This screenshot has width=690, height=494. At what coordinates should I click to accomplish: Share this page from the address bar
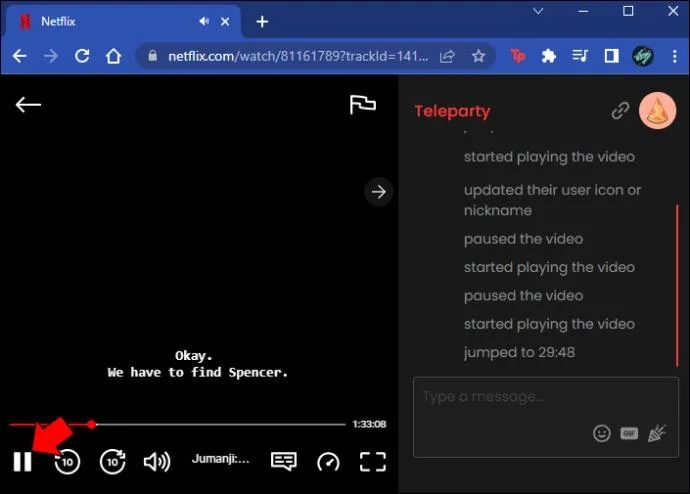[447, 56]
